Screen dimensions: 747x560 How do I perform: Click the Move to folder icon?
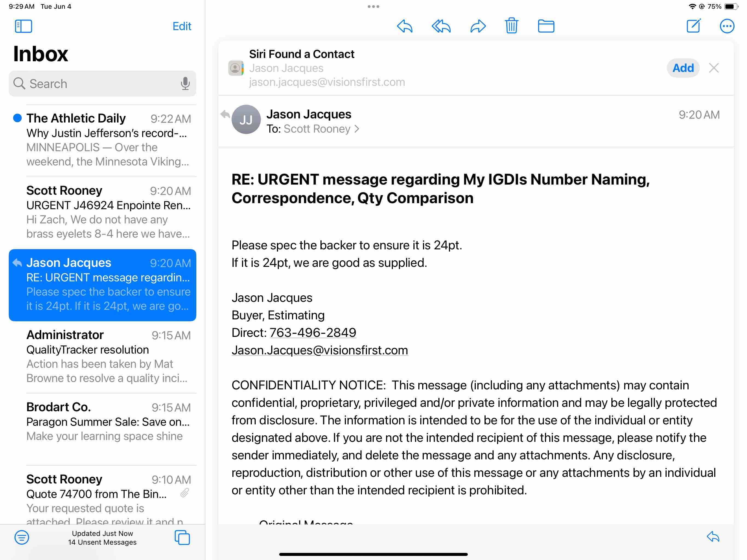pos(546,26)
